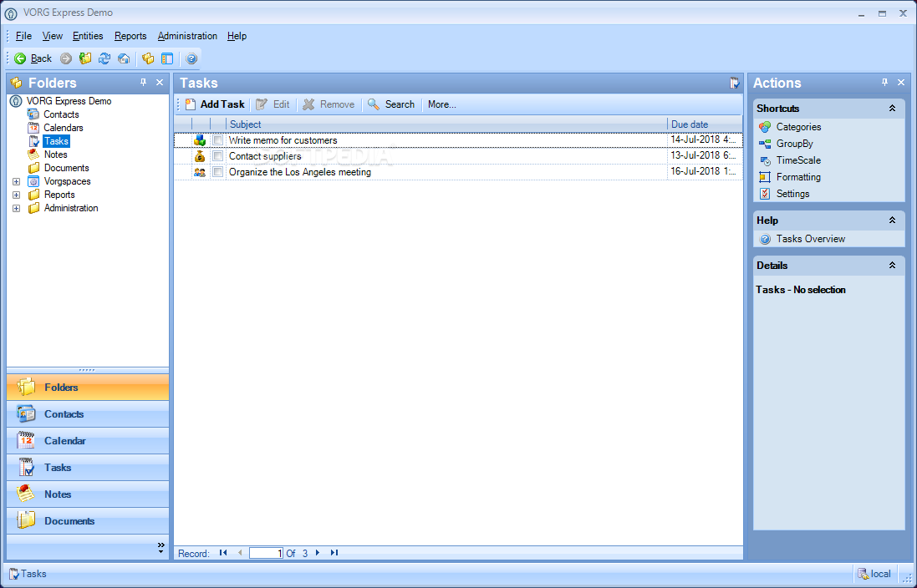Click the blue Refresh arrows icon
The image size is (917, 588).
(x=104, y=58)
